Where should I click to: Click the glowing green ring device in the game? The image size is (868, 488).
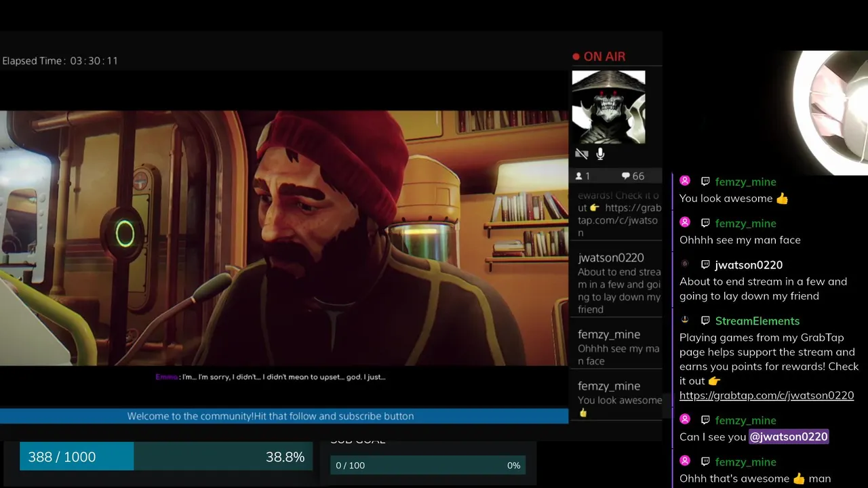click(x=125, y=234)
